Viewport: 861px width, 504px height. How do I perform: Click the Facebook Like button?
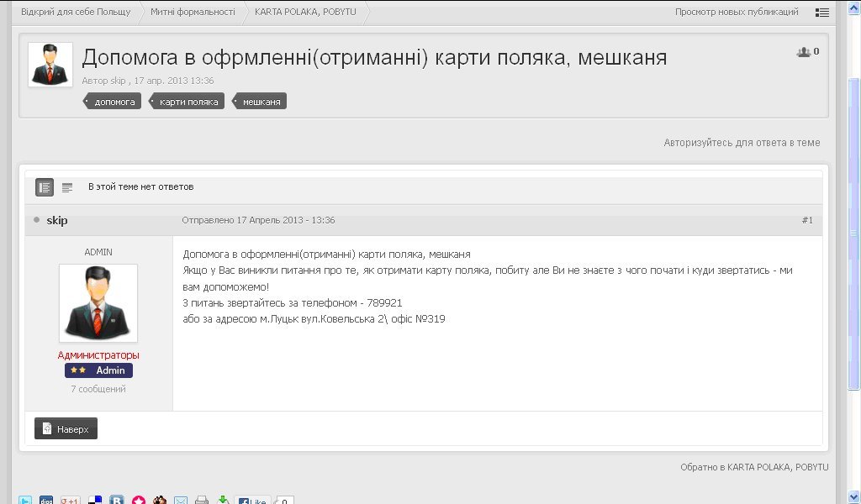252,501
